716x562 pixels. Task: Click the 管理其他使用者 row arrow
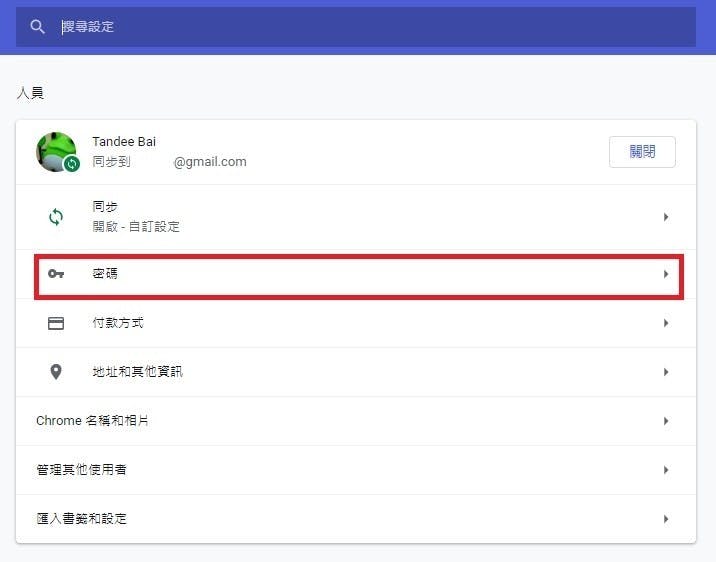[666, 470]
